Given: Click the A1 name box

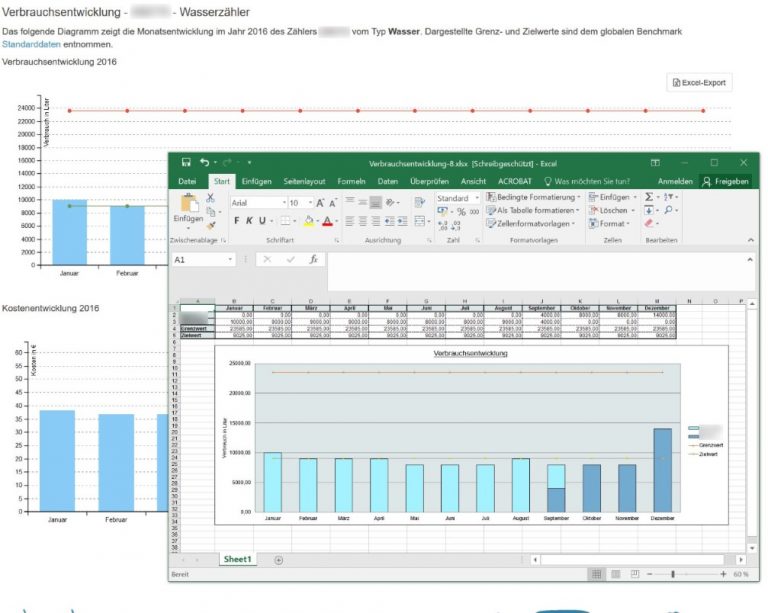Looking at the screenshot, I should click(x=203, y=259).
